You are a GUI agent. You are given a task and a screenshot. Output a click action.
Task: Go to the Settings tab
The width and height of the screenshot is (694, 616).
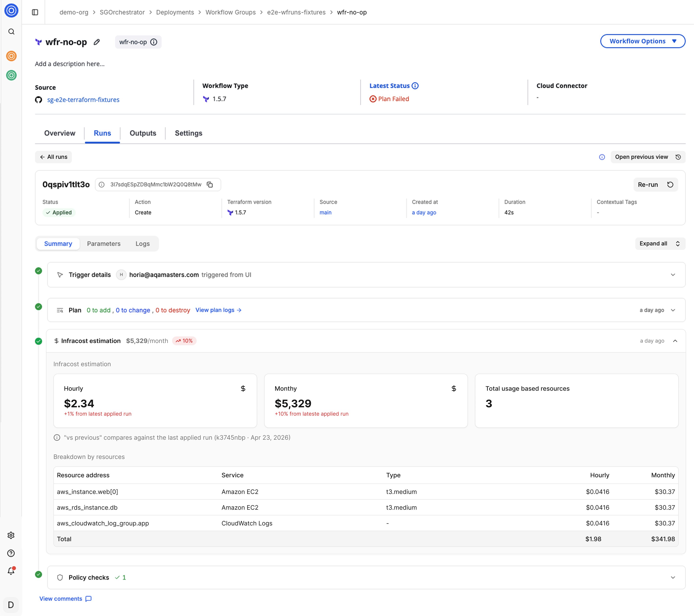[x=188, y=133]
